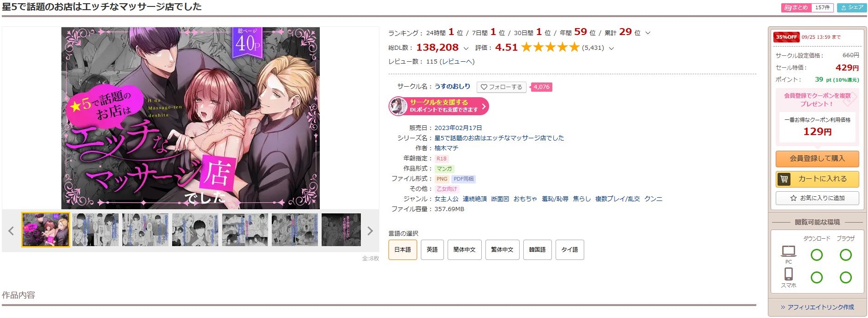This screenshot has height=318, width=868.
Task: Select 英語 language option
Action: pyautogui.click(x=432, y=249)
